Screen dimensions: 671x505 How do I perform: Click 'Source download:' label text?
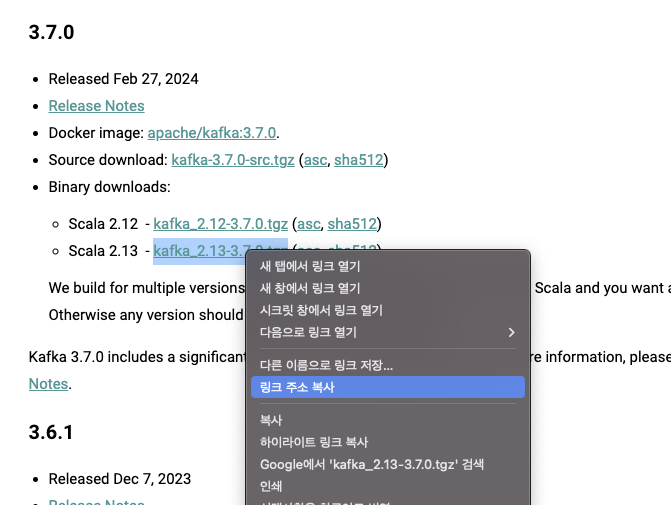(108, 160)
